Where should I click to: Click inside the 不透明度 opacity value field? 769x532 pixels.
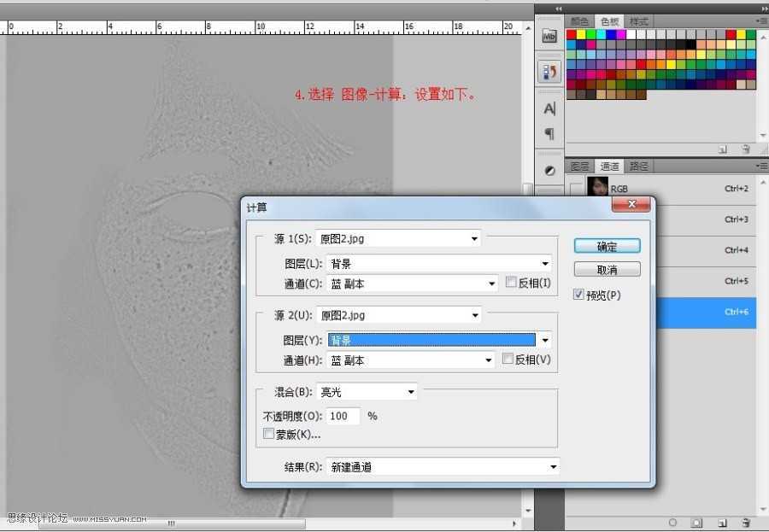pos(342,416)
